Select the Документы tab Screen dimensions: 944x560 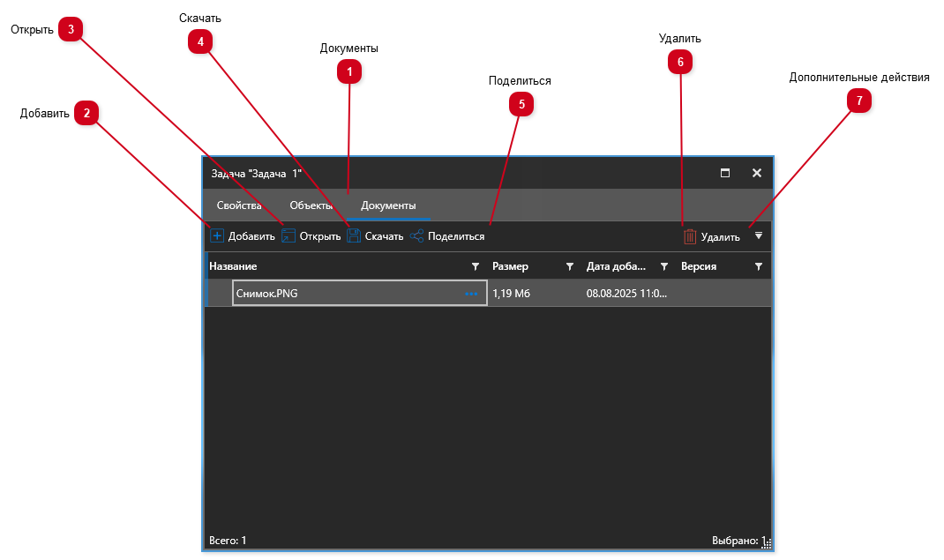(x=388, y=205)
